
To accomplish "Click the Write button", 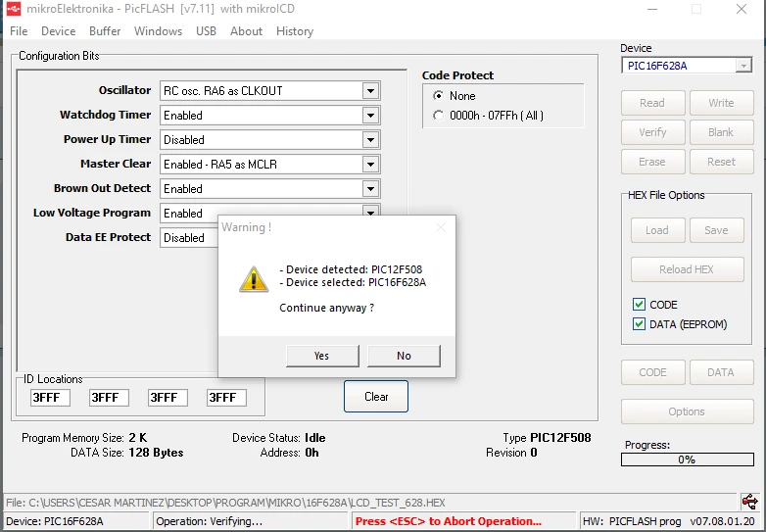I will coord(721,103).
